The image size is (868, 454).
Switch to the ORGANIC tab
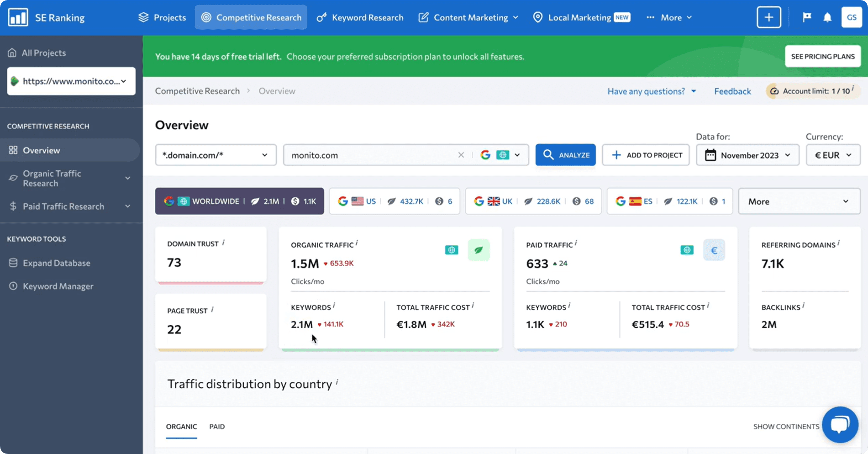coord(181,427)
